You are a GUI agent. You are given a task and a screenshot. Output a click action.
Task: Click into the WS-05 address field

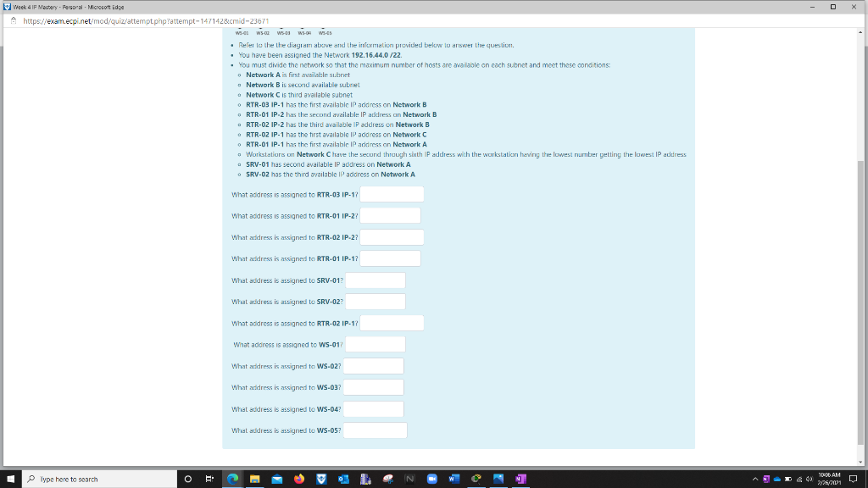click(376, 430)
